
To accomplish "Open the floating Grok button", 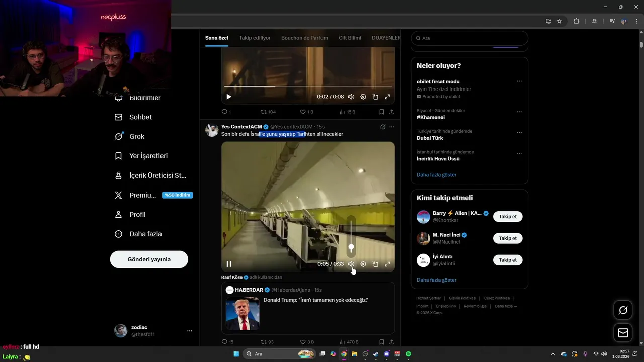I will pos(623,310).
